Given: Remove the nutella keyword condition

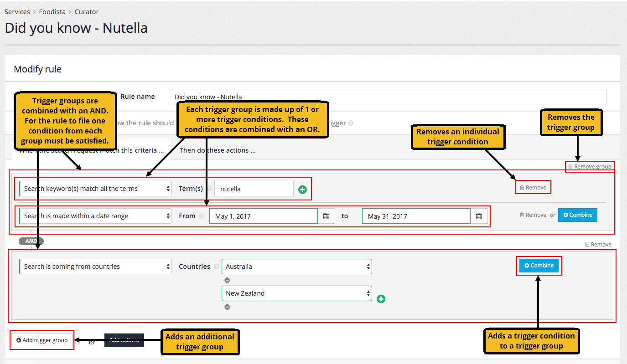Looking at the screenshot, I should click(x=533, y=188).
